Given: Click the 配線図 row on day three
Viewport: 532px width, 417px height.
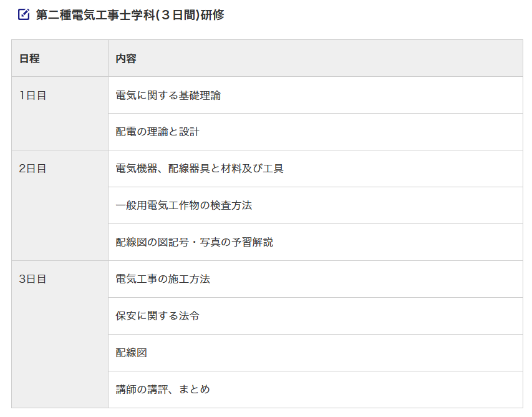Looking at the screenshot, I should [x=132, y=353].
